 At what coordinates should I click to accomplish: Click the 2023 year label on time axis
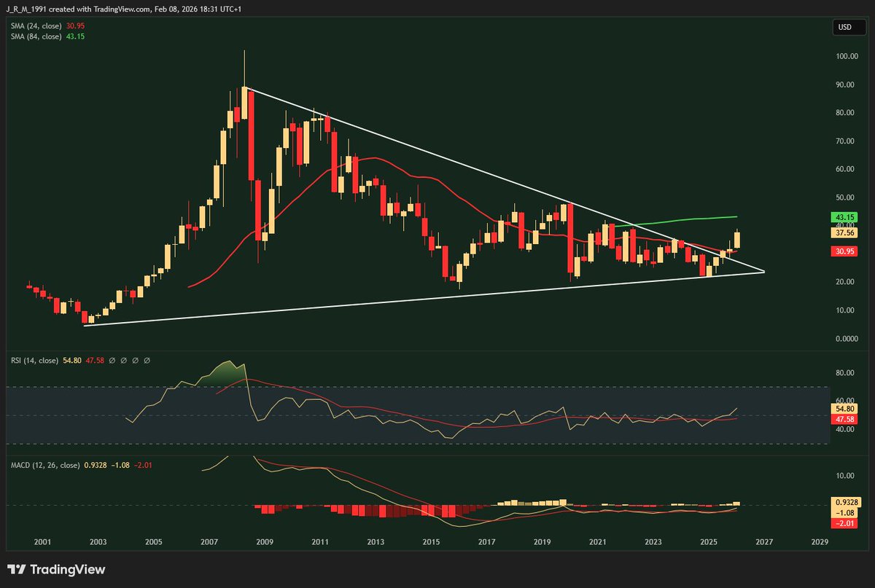click(653, 543)
